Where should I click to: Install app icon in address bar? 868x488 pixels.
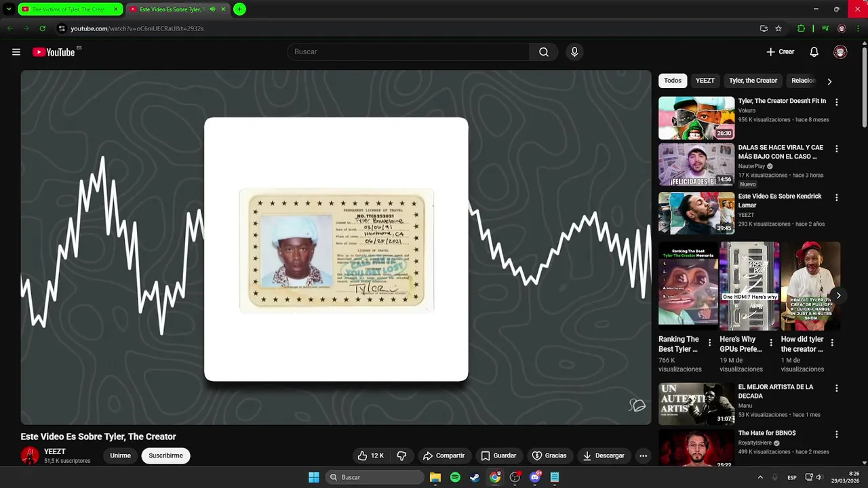764,28
